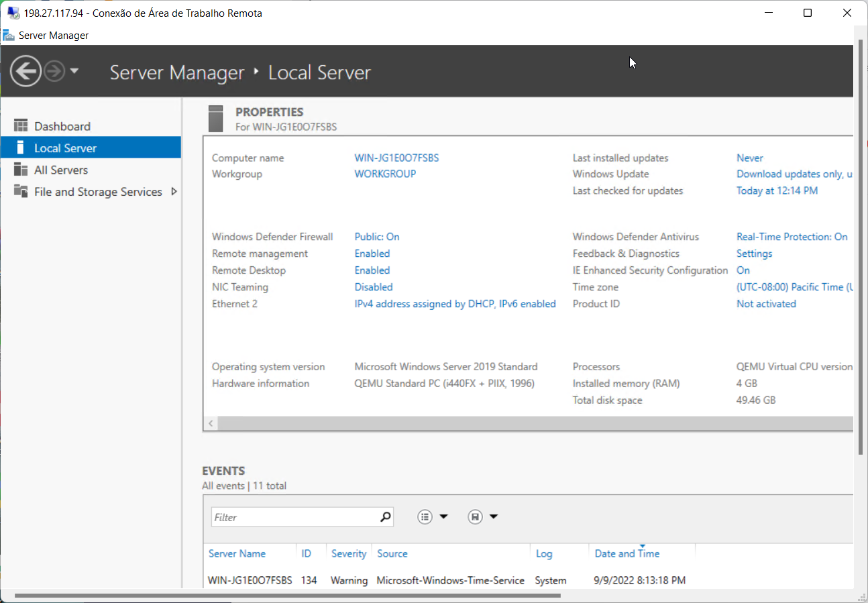Image resolution: width=868 pixels, height=603 pixels.
Task: Click the Server Manager title bar icon
Action: click(9, 35)
